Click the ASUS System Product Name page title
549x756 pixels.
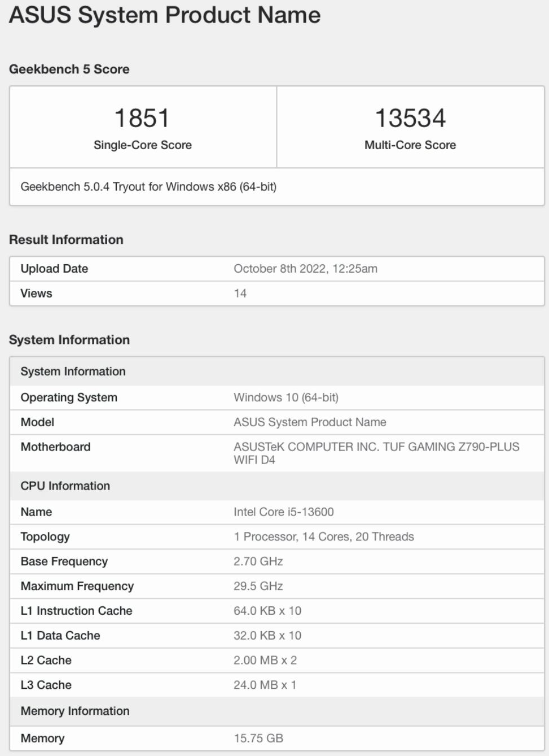(x=165, y=15)
